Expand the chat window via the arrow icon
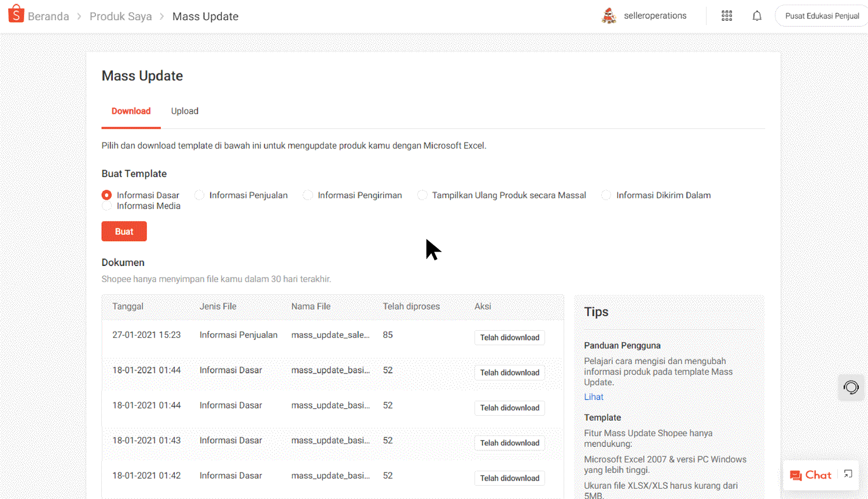868x499 pixels. [x=848, y=474]
